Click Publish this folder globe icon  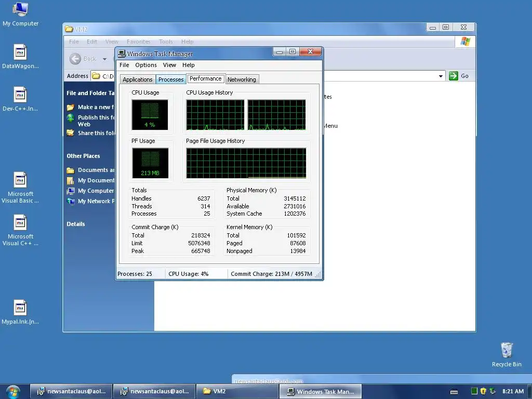[71, 118]
